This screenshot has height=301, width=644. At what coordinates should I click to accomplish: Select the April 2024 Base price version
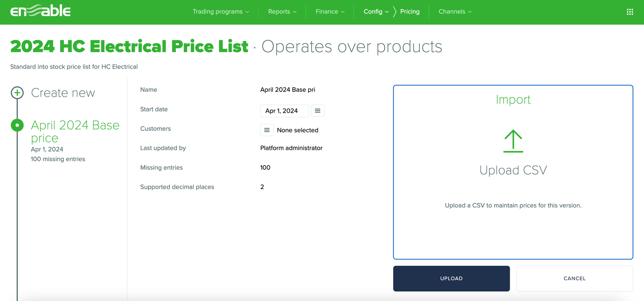coord(75,131)
